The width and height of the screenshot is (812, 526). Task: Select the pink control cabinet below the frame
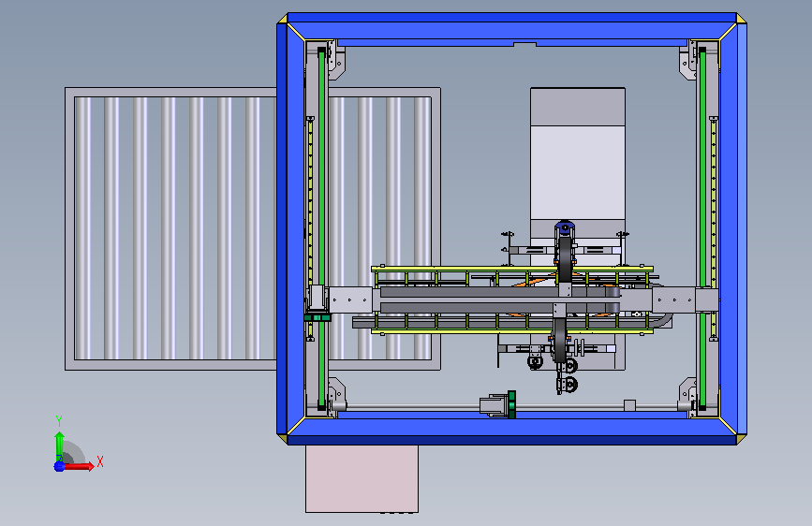(x=362, y=479)
